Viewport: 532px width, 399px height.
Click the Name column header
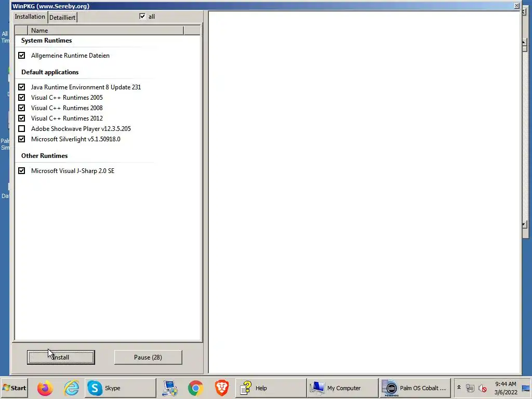click(x=105, y=31)
